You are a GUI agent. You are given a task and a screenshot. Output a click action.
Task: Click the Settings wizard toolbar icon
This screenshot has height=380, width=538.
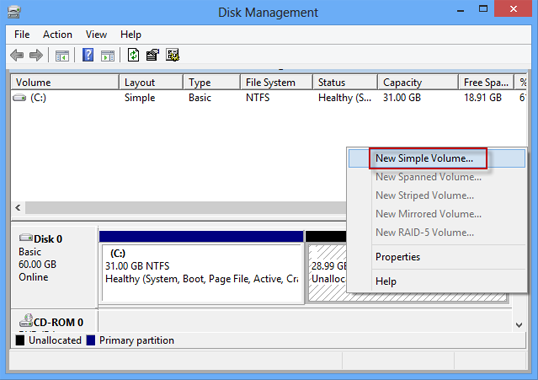coord(172,55)
